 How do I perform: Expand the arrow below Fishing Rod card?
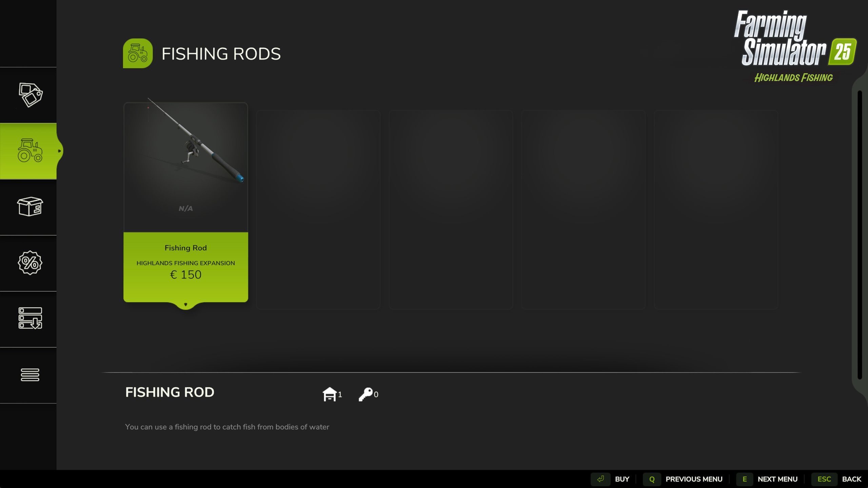[185, 305]
